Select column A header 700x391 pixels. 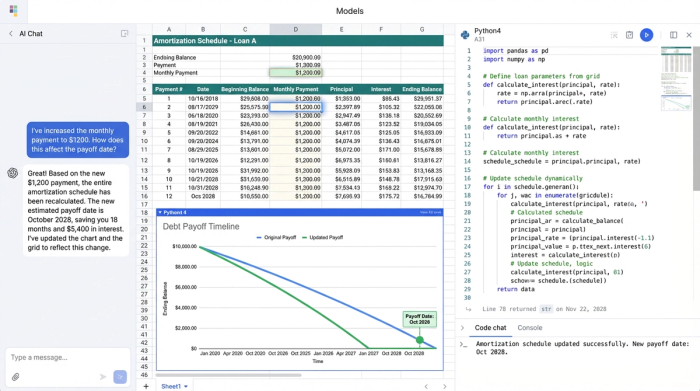click(x=169, y=29)
